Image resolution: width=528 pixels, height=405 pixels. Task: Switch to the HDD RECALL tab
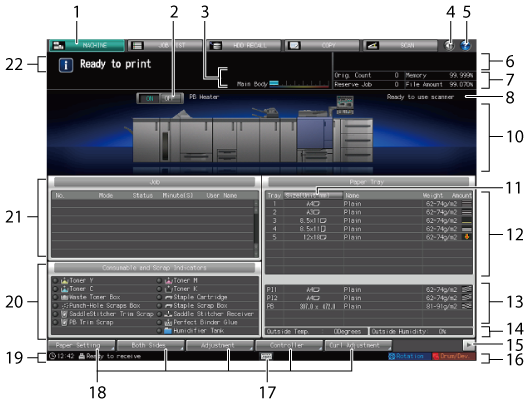[243, 45]
